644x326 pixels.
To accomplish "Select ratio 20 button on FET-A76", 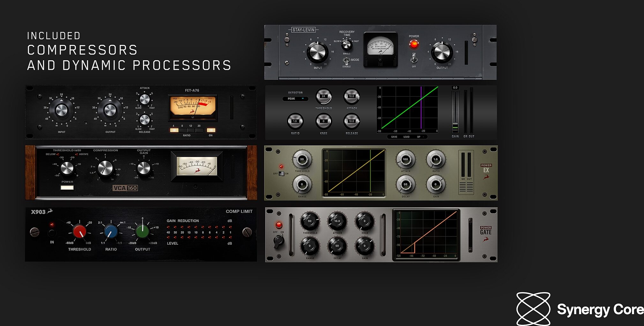I will (x=199, y=130).
